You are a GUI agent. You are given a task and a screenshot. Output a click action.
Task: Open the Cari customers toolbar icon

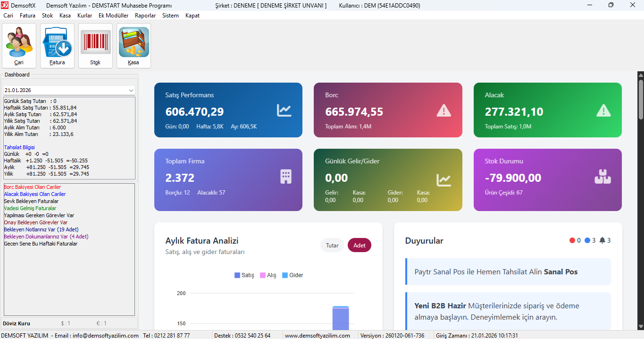point(19,45)
